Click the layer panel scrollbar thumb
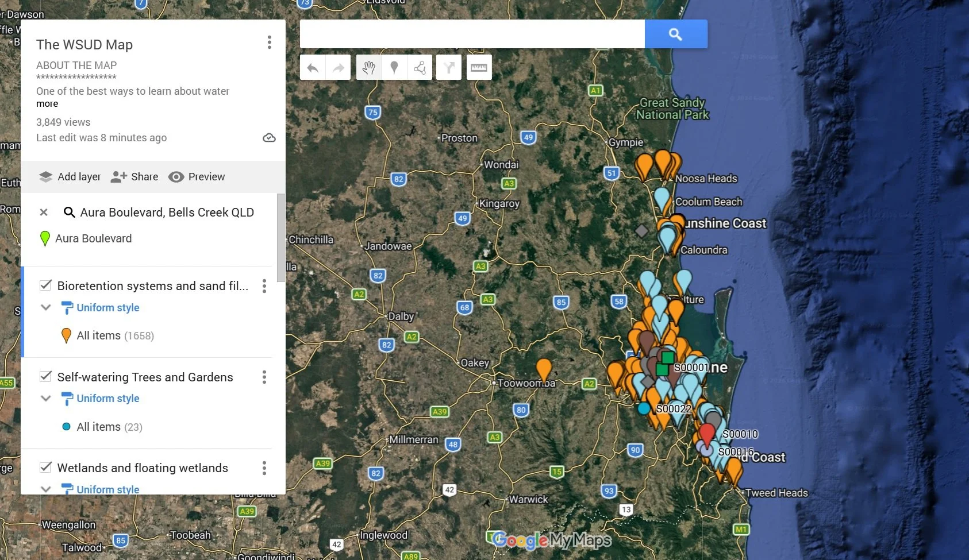Screen dimensions: 969x560 (281, 238)
